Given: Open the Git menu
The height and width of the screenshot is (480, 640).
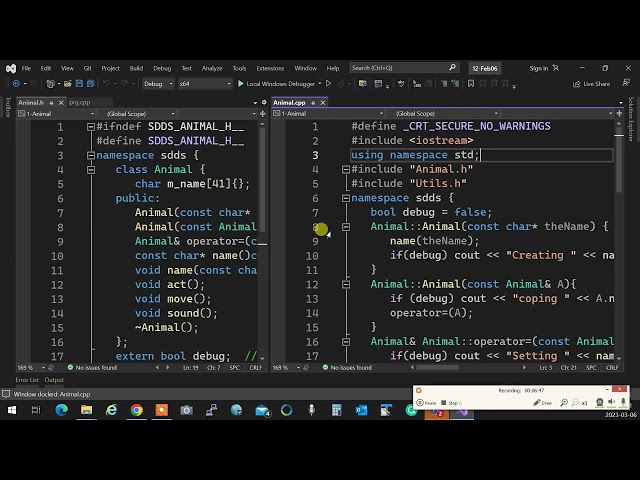Looking at the screenshot, I should (88, 68).
